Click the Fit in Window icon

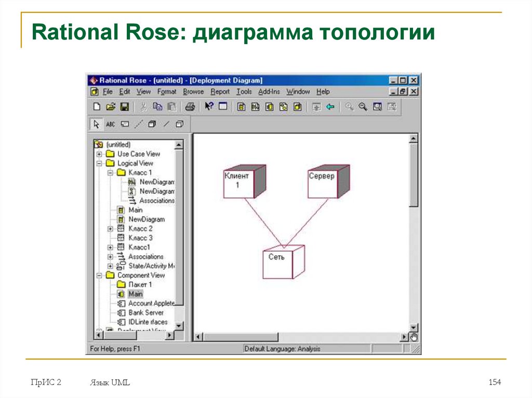(377, 107)
